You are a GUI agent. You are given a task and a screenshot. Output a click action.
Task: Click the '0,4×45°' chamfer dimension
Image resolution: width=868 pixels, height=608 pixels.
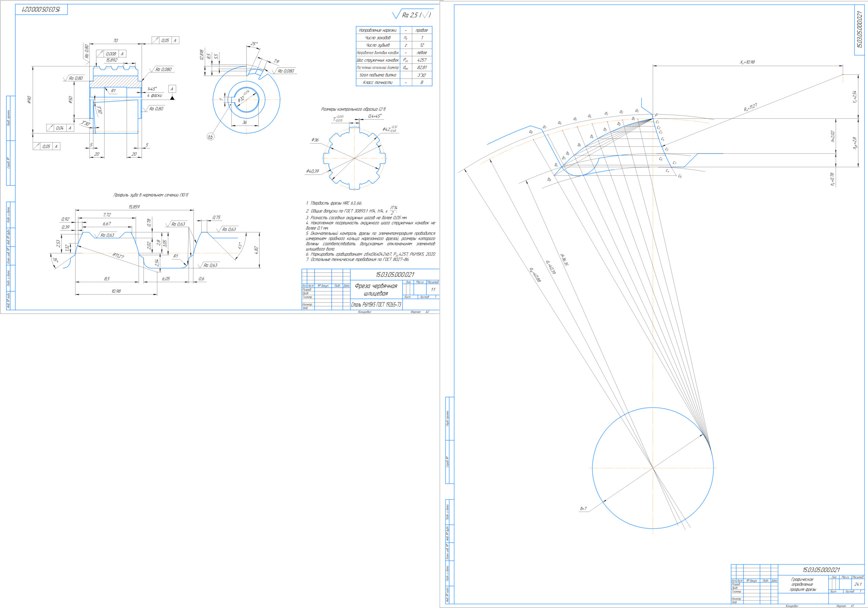[375, 116]
